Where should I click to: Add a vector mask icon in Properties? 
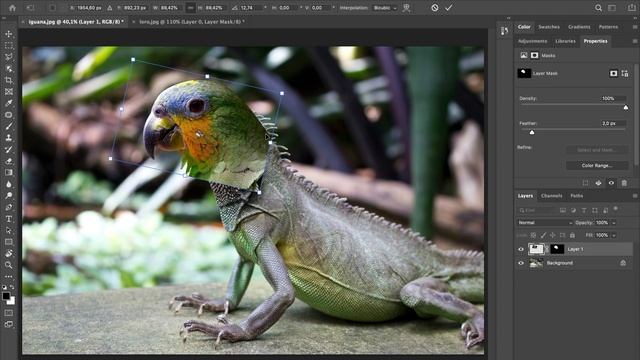(625, 73)
